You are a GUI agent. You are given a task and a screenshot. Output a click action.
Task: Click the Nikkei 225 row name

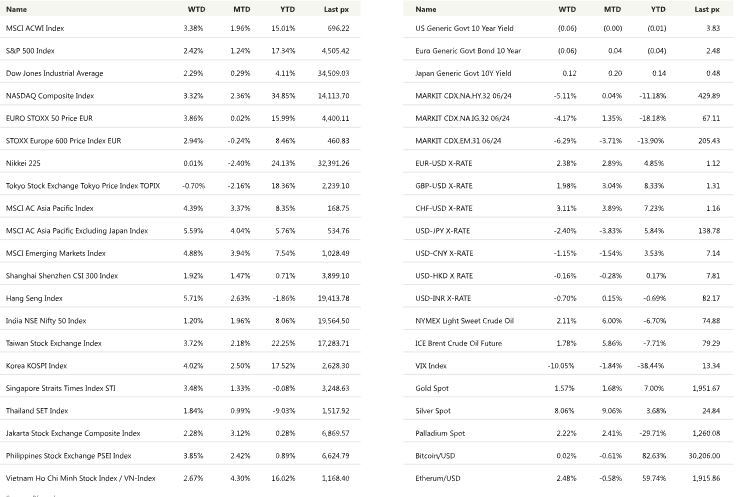25,163
